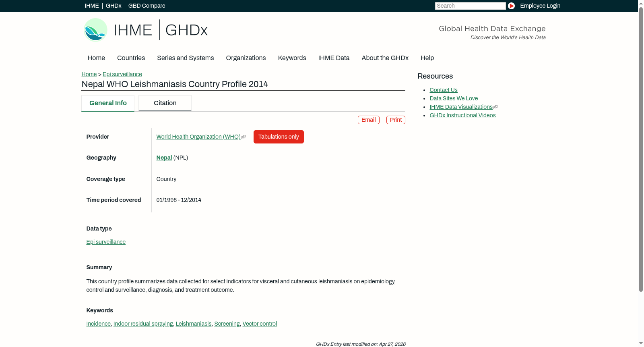Open the Help menu item
This screenshot has height=347, width=644.
click(x=427, y=58)
